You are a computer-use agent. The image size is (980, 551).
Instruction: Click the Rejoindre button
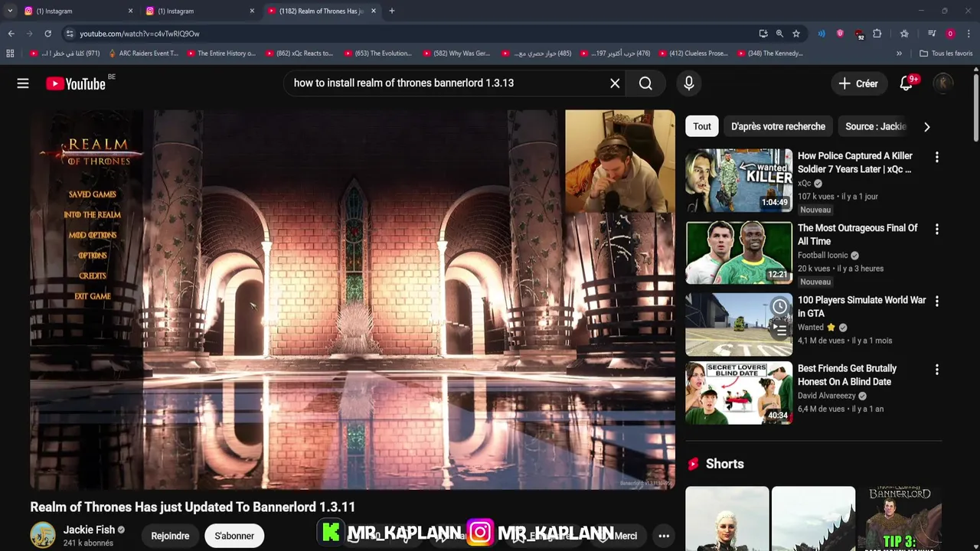pyautogui.click(x=170, y=536)
